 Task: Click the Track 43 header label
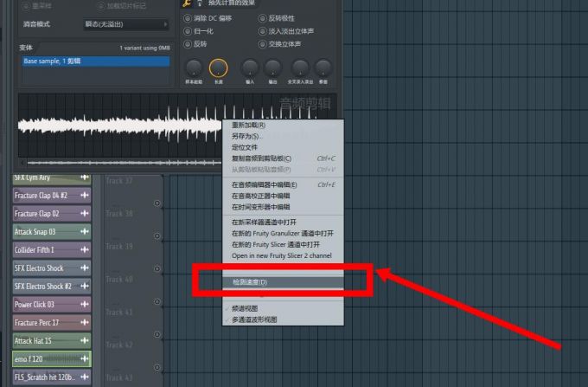[119, 378]
